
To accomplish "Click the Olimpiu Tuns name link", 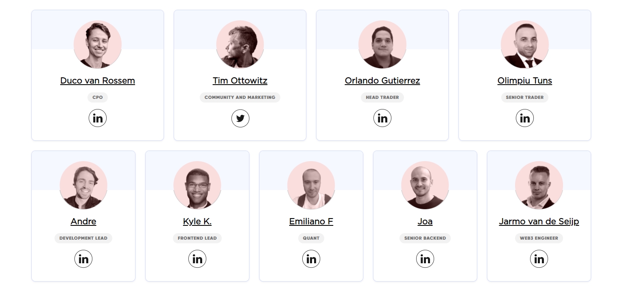I will click(x=525, y=81).
